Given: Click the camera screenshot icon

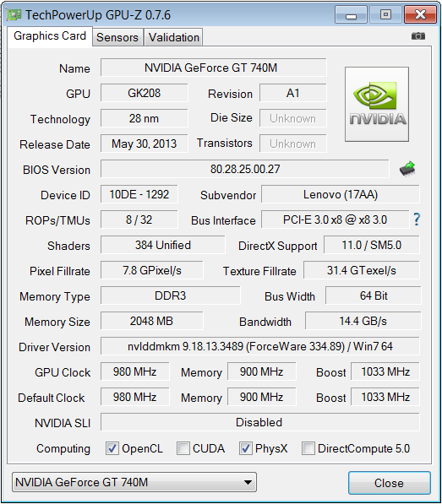Looking at the screenshot, I should pos(417,36).
